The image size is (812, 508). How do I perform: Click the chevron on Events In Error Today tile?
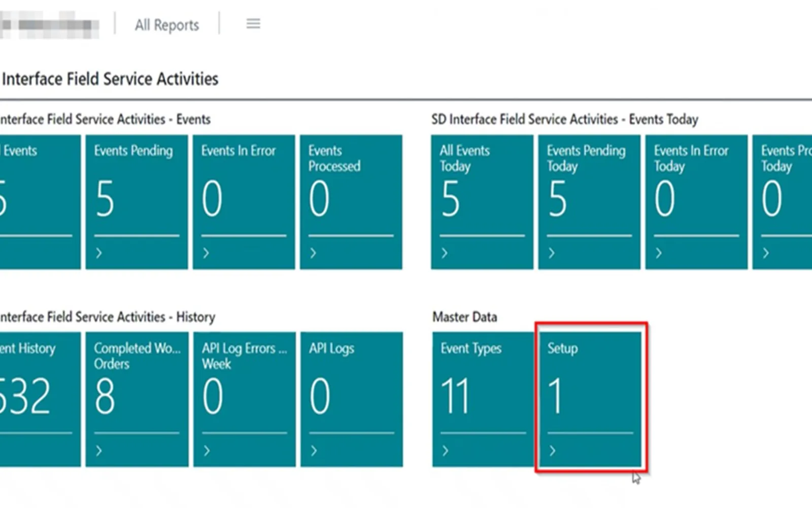point(659,253)
